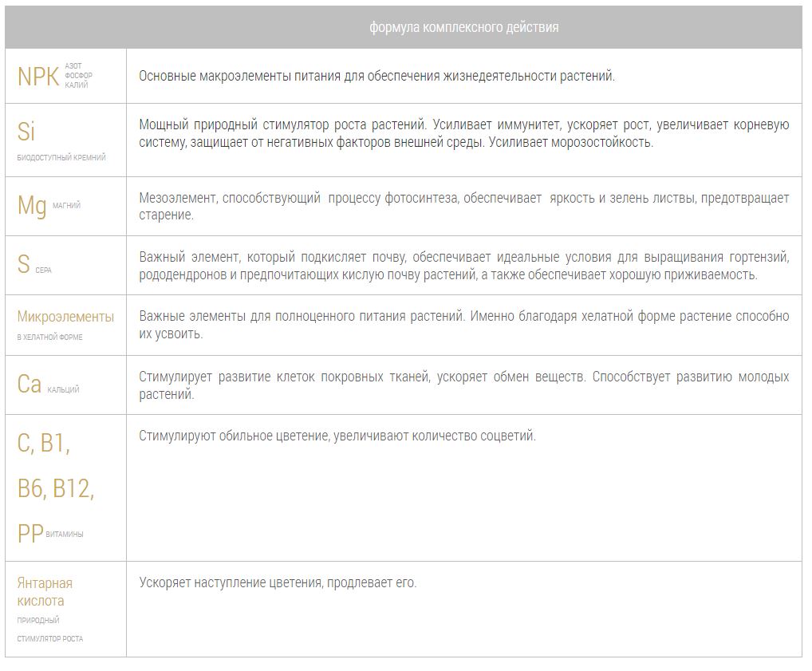This screenshot has height=671, width=812.
Task: Click the "Микроэлементы" heading
Action: point(65,317)
